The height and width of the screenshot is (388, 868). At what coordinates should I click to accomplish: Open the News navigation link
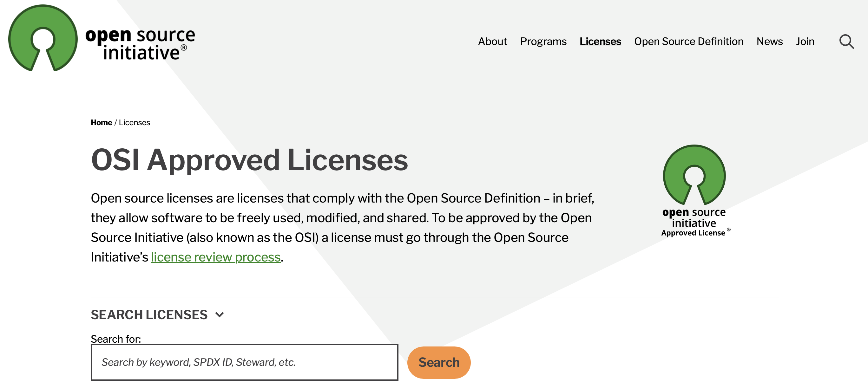[x=769, y=42]
